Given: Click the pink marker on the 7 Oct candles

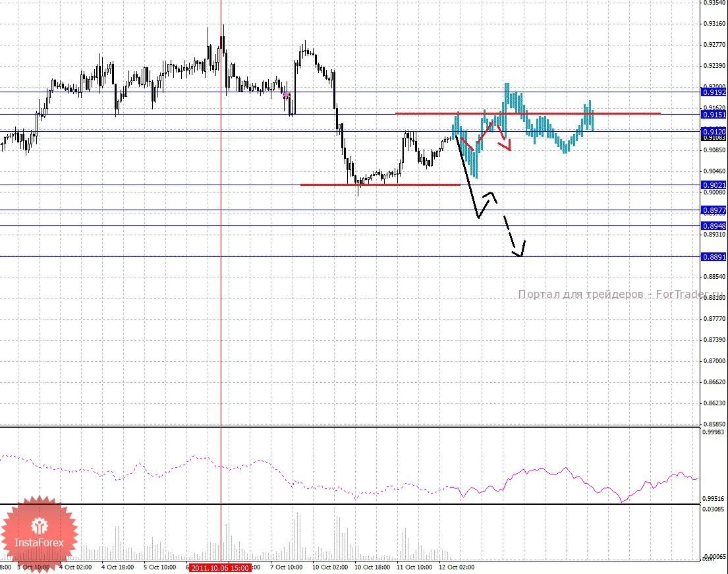Looking at the screenshot, I should coord(286,96).
